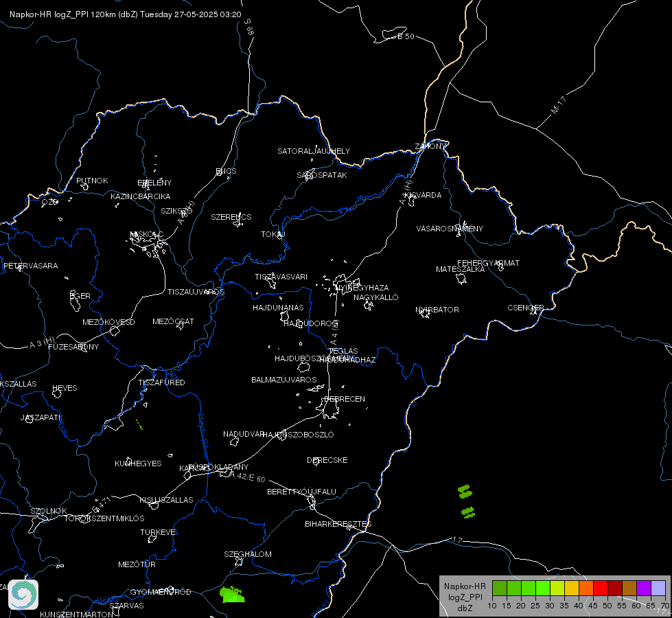Select the yellow 35-40 dBZ legend swatch
Viewport: 672px width, 618px height.
click(572, 588)
